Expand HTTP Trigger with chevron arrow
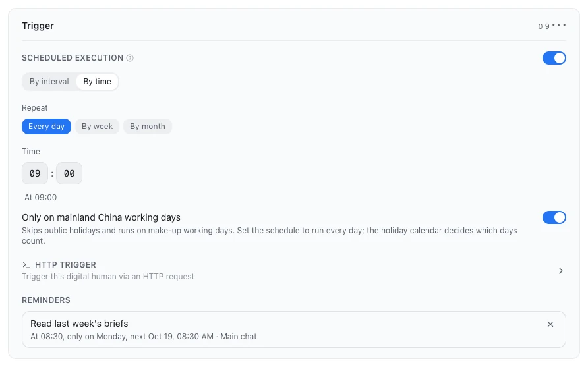 [560, 271]
